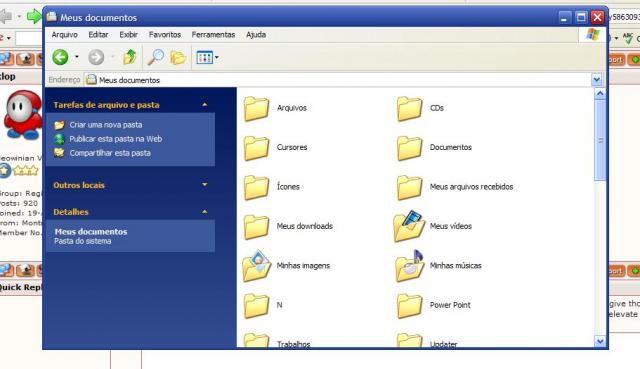Viewport: 640px width, 369px height.
Task: Expand the Views dropdown arrow
Action: [217, 58]
